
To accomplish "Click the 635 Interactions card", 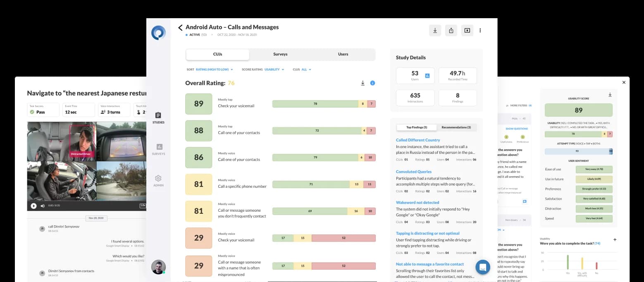I will coord(415,98).
